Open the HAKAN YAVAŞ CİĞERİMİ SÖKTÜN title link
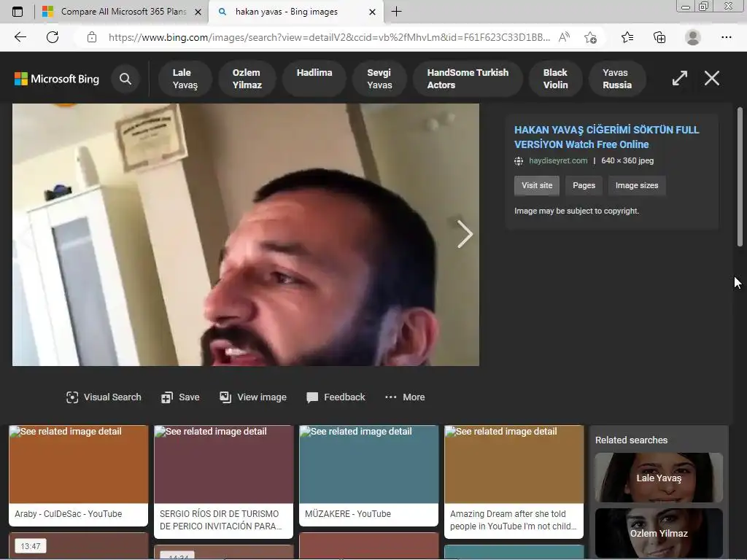Screen dimensions: 747x560 (x=606, y=137)
